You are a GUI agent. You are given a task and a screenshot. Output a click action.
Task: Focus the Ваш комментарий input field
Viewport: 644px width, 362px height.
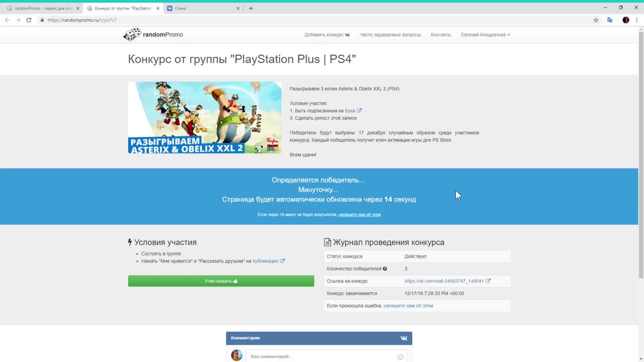coord(322,356)
